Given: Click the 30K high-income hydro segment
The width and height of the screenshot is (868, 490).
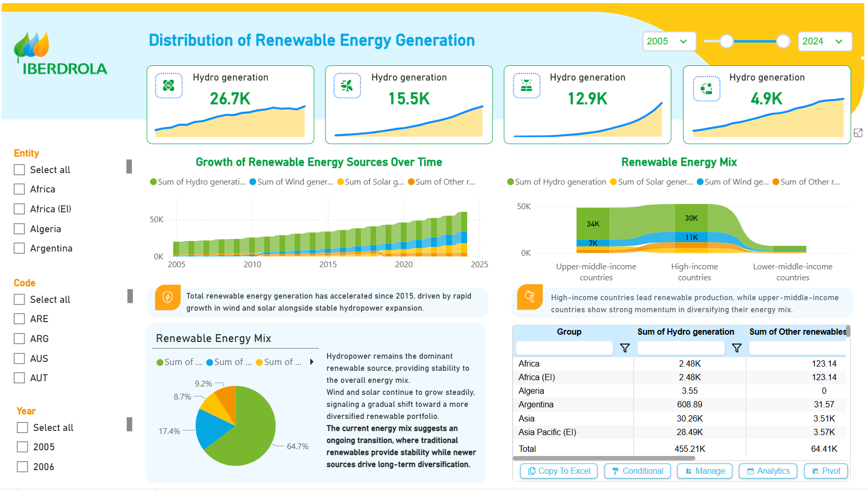Looking at the screenshot, I should (x=691, y=218).
